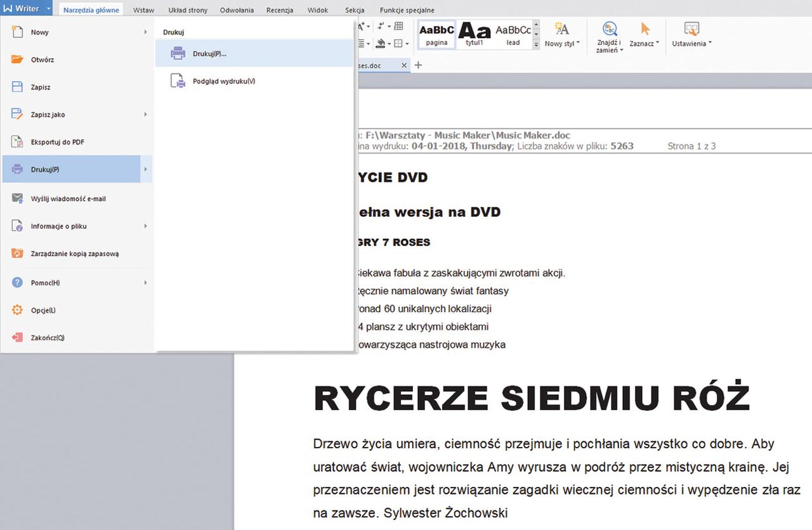Open the Sekcja tab
This screenshot has height=530, width=812.
[x=355, y=10]
